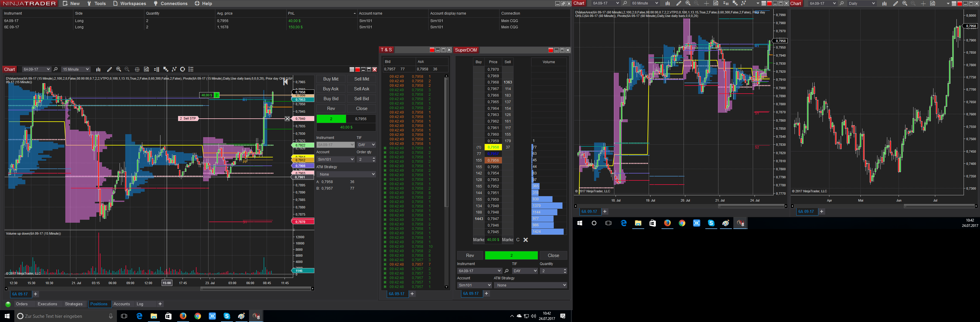Screen dimensions: 980x322
Task: Click instrument search magnifier in 15 Minute chart
Action: (55, 69)
